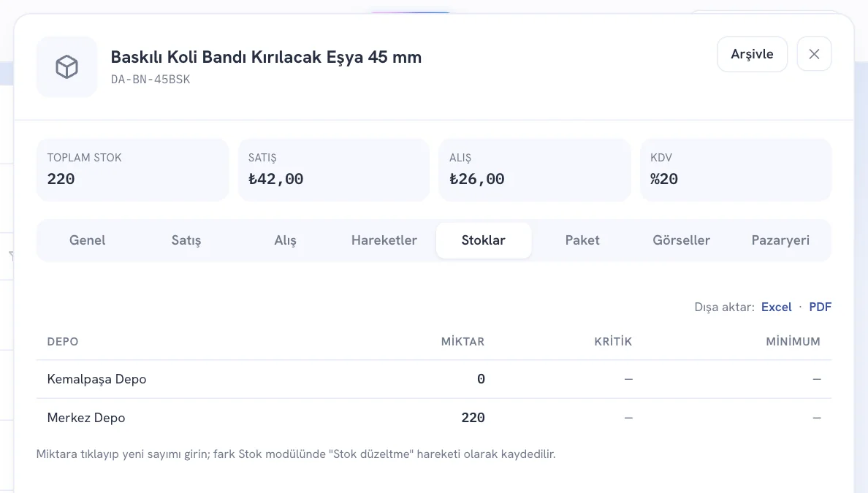
Task: Click the Toplam Stok summary card
Action: [132, 170]
